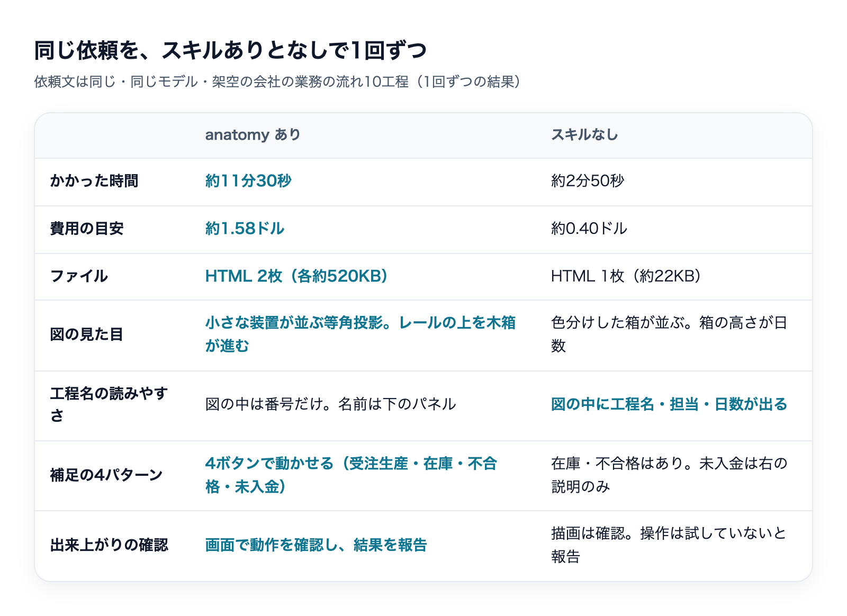Viewport: 847px width, 616px height.
Task: Click the row label 出来上がりの確認
Action: tap(109, 545)
